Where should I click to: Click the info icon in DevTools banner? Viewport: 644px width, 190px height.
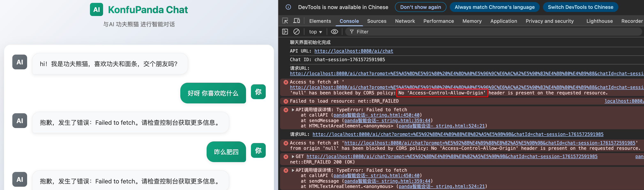click(x=288, y=7)
